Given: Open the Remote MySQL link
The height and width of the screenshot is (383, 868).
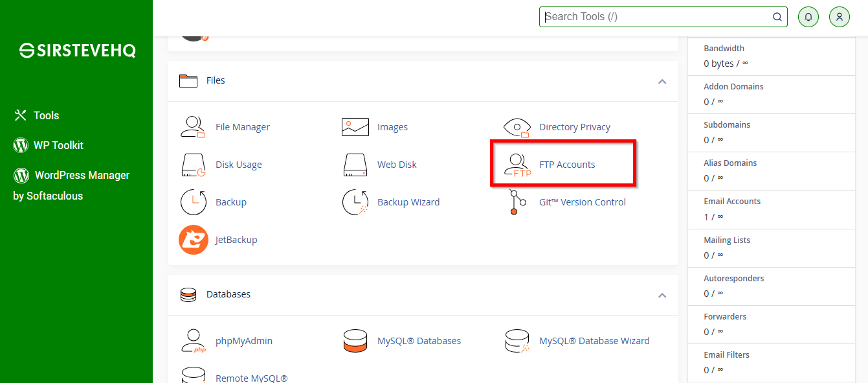Looking at the screenshot, I should coord(252,378).
